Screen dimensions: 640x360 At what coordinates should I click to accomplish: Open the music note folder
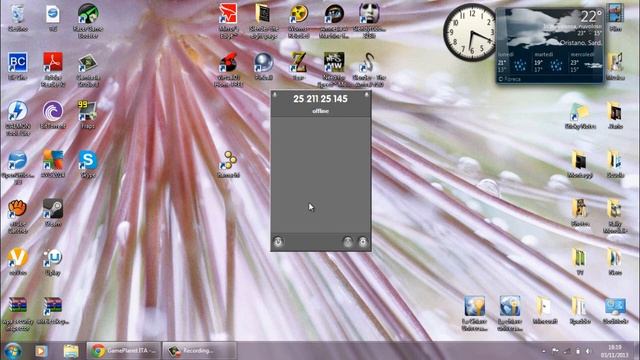click(615, 65)
